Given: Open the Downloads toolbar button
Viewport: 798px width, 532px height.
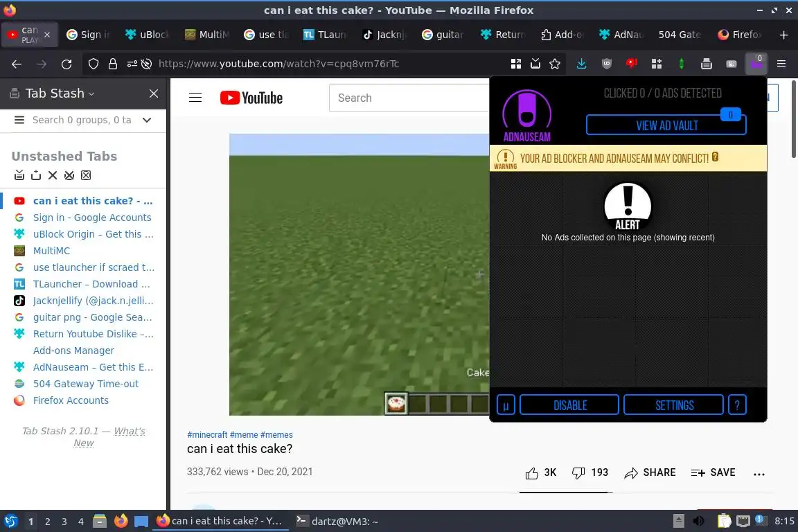Looking at the screenshot, I should (581, 64).
